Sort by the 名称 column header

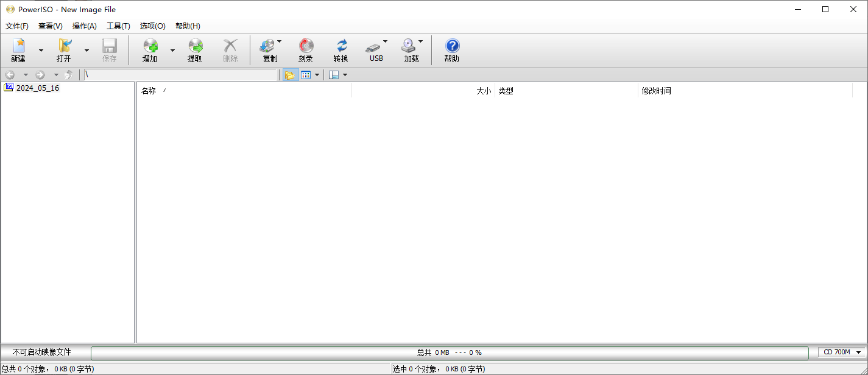pyautogui.click(x=244, y=91)
